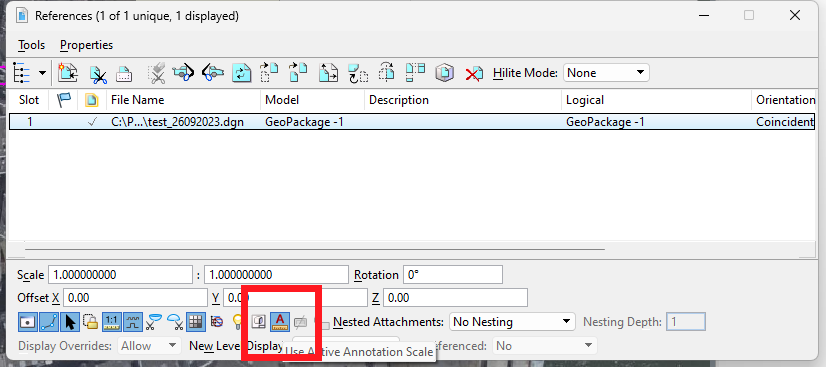This screenshot has height=367, width=826.
Task: Open the Tools menu
Action: (x=31, y=45)
